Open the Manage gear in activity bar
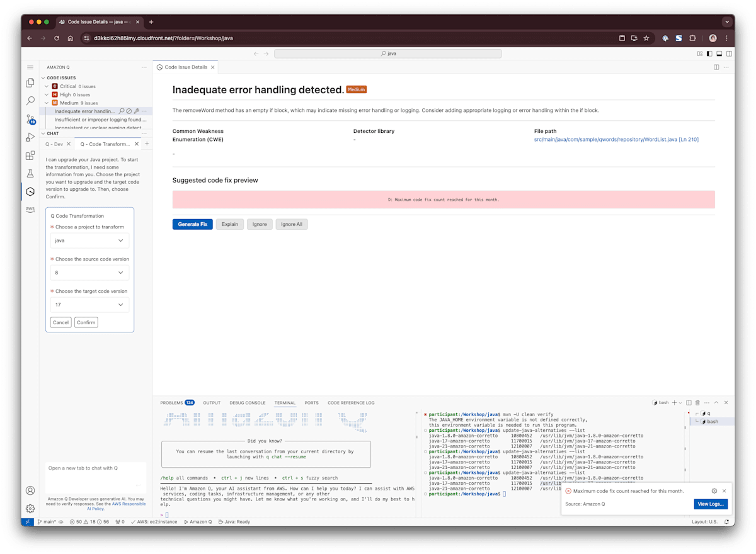The height and width of the screenshot is (554, 756). pos(30,508)
